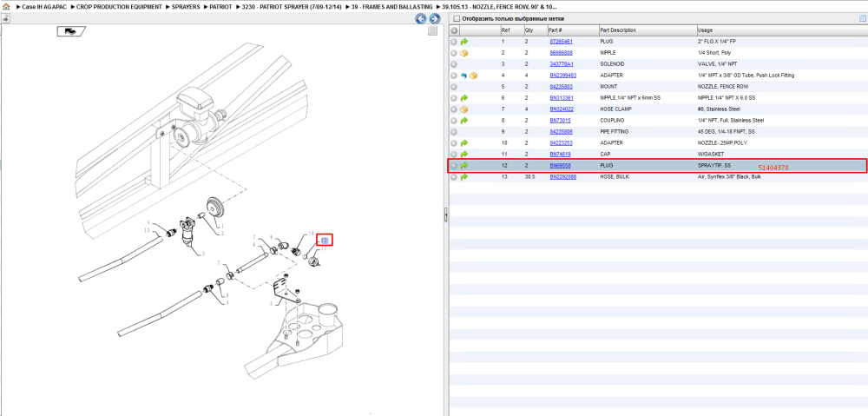Open CROP PRODUCTION EQUIPMENT breadcrumb
This screenshot has width=868, height=416.
120,7
